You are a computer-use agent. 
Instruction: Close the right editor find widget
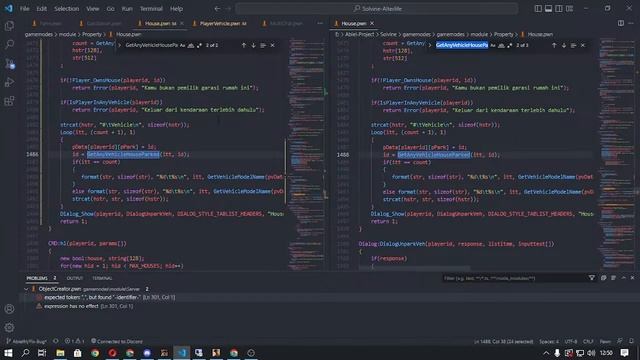click(583, 45)
